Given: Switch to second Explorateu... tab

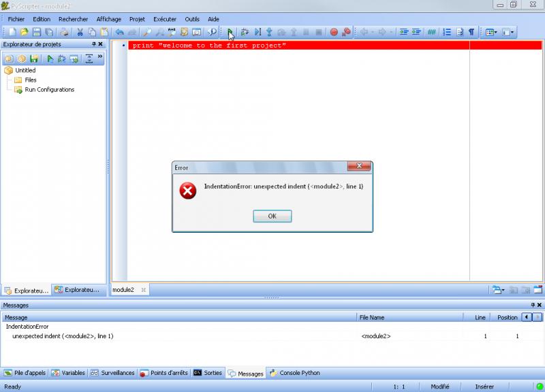Looking at the screenshot, I should tap(77, 289).
